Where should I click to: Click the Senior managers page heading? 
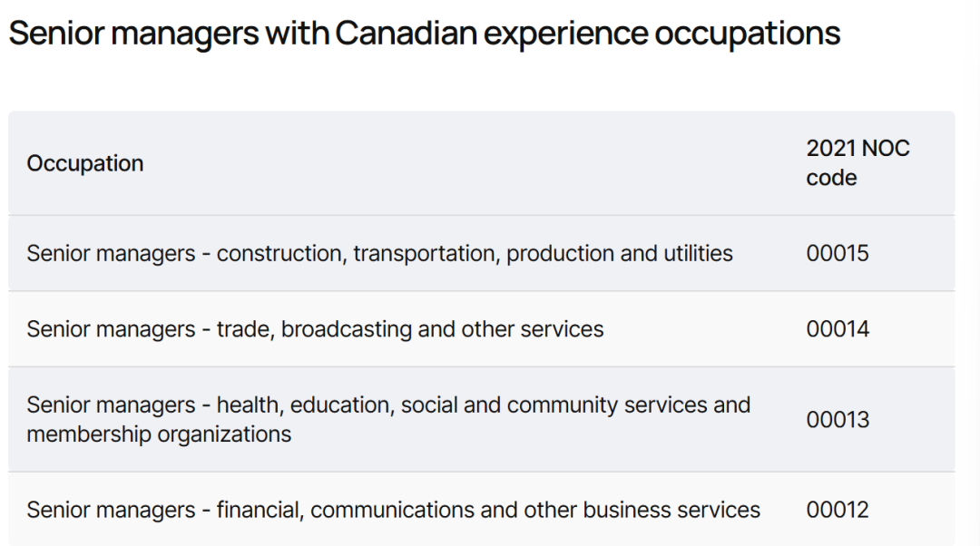pyautogui.click(x=424, y=34)
